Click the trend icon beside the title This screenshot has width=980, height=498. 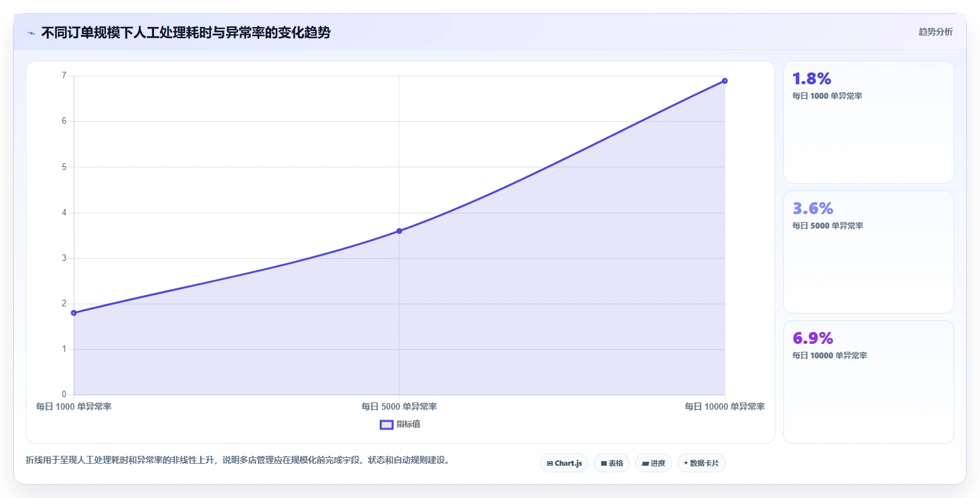point(31,33)
